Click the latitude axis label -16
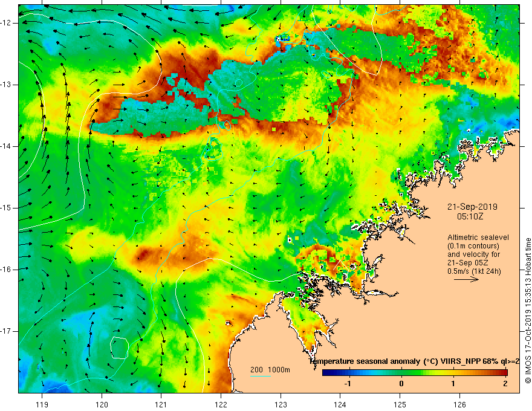This screenshot has width=532, height=411. (x=6, y=269)
